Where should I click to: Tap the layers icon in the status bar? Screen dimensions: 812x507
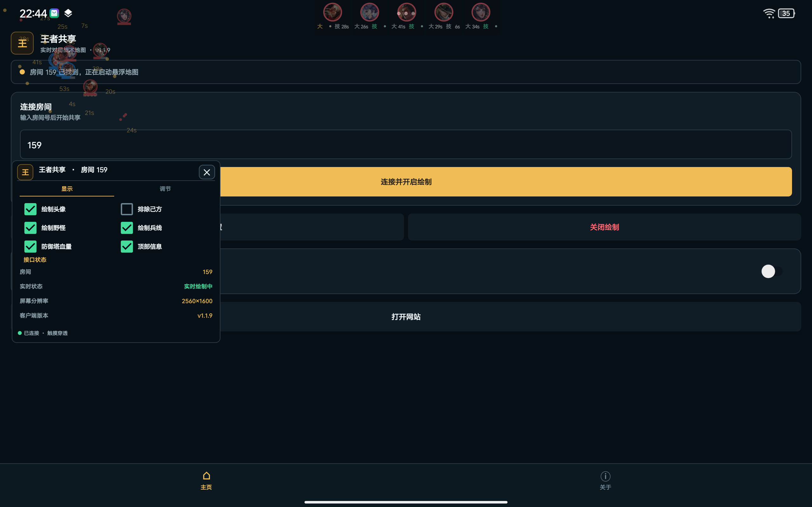click(68, 13)
